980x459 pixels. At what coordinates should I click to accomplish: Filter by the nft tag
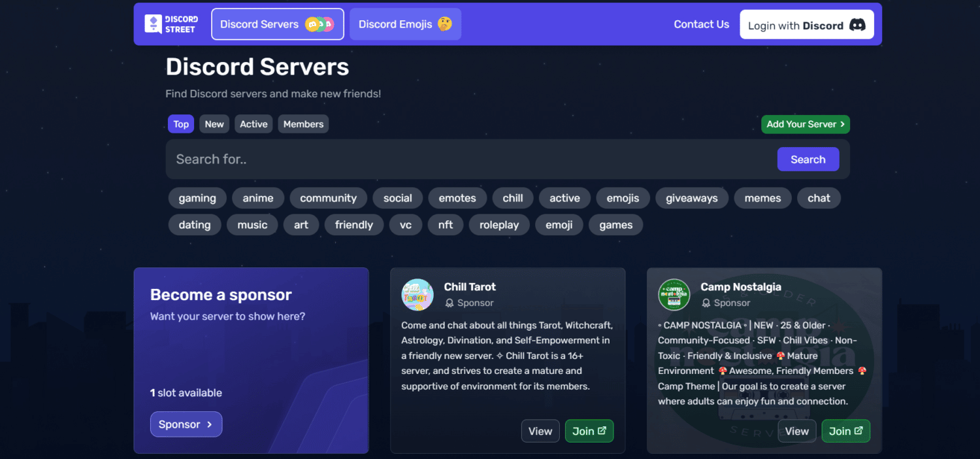click(x=446, y=225)
